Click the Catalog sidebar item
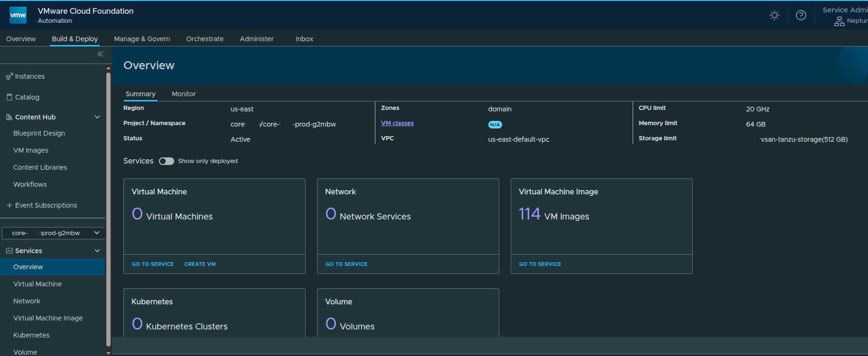 27,97
